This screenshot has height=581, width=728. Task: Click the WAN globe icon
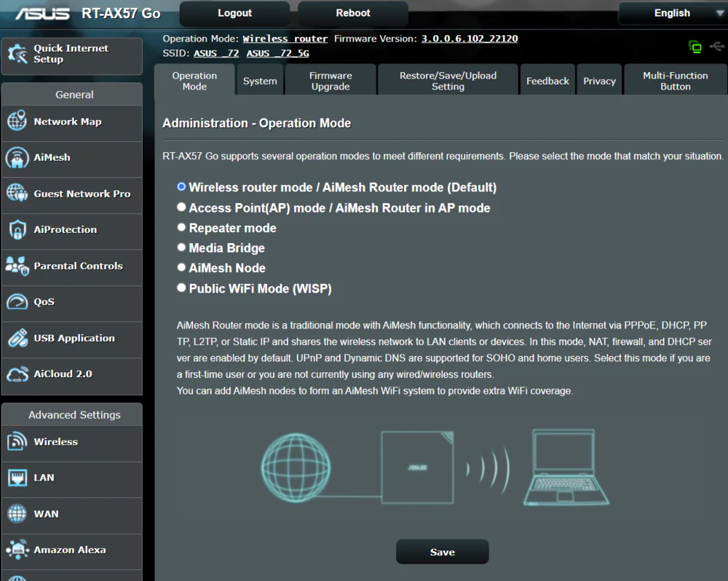[17, 514]
